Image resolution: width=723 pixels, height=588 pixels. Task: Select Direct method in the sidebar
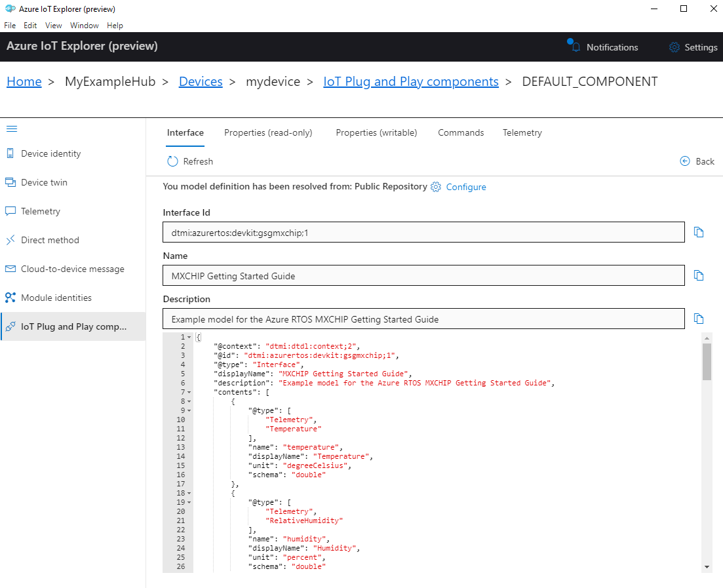coord(49,239)
